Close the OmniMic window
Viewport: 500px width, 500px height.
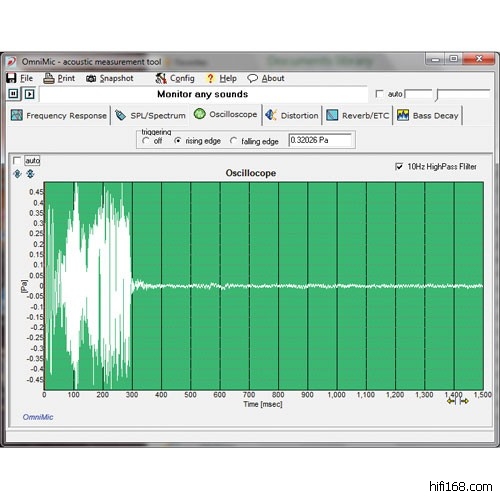point(479,59)
